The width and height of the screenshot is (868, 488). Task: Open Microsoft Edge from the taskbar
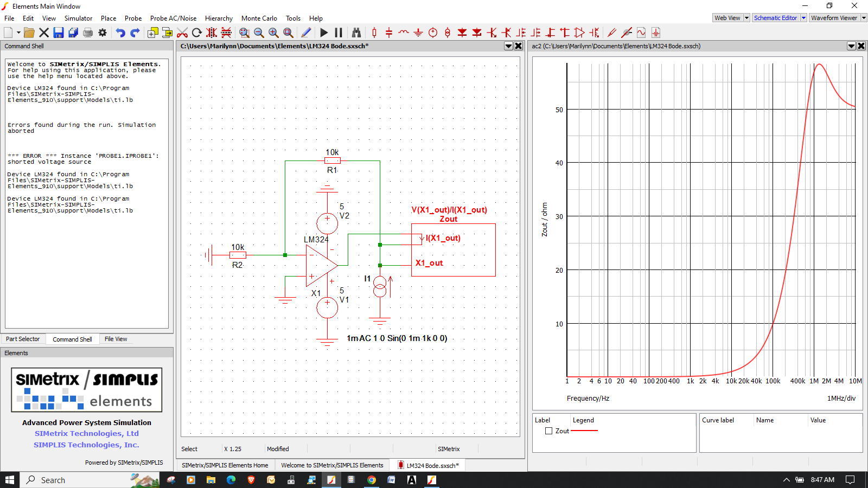coord(231,480)
